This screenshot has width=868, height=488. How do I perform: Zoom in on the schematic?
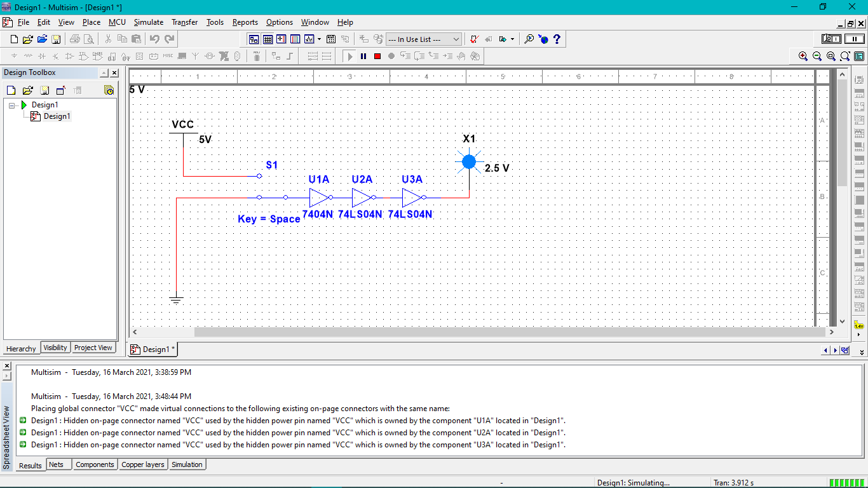pyautogui.click(x=803, y=56)
